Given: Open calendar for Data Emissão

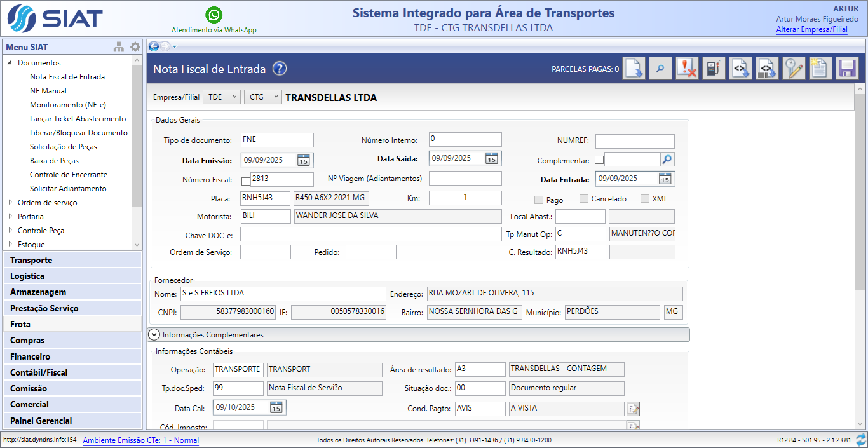Looking at the screenshot, I should 304,160.
